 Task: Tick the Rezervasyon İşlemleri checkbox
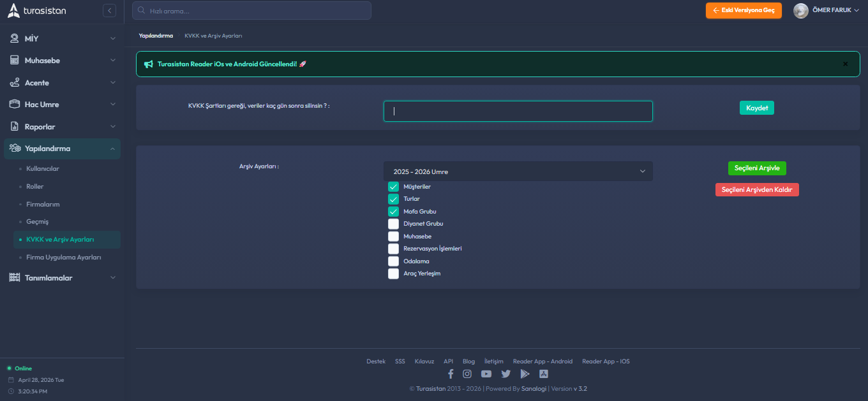pos(393,249)
